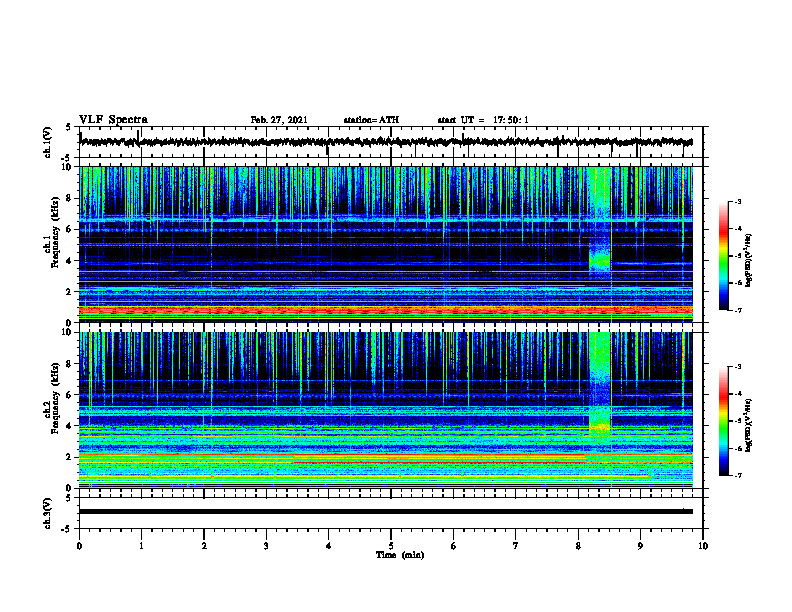Click the time axis tick label '10'
The image size is (792, 612).
click(x=703, y=546)
